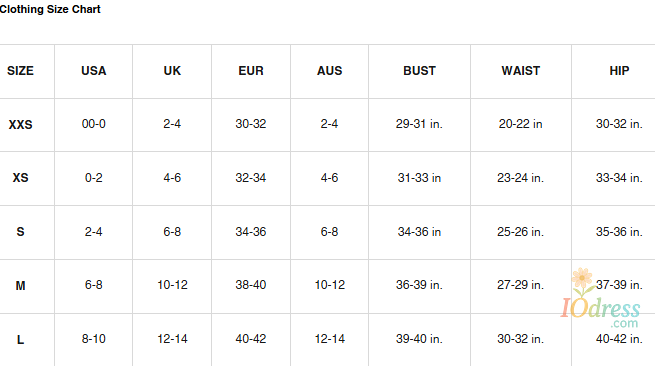The width and height of the screenshot is (661, 366).
Task: Select the SIZE column header
Action: pos(20,70)
